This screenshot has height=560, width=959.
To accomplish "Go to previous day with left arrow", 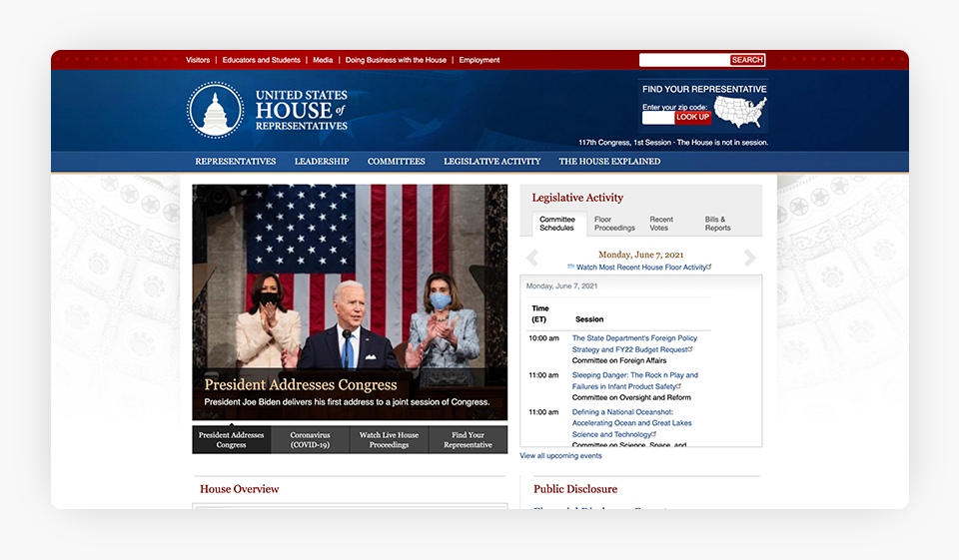I will [x=532, y=259].
